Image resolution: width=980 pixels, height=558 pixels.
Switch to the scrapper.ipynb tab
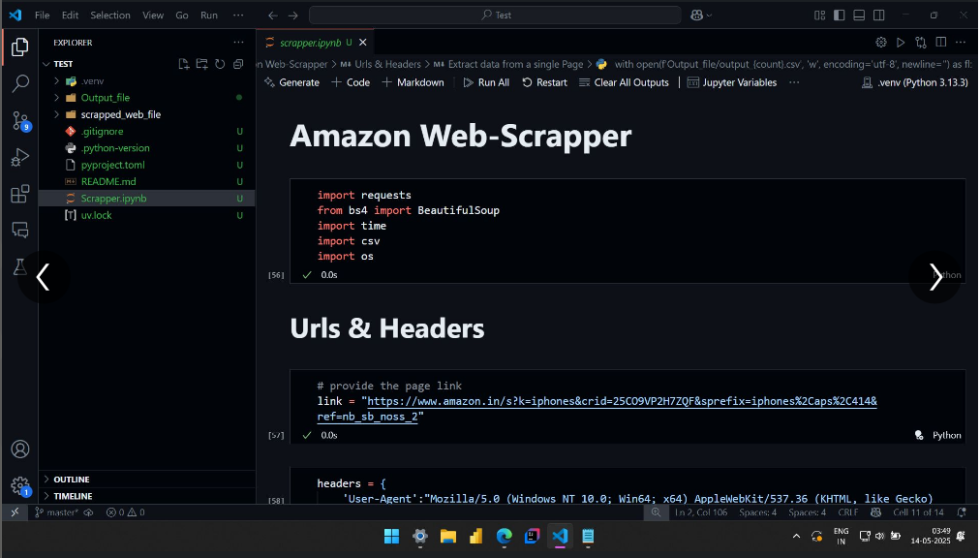tap(309, 43)
